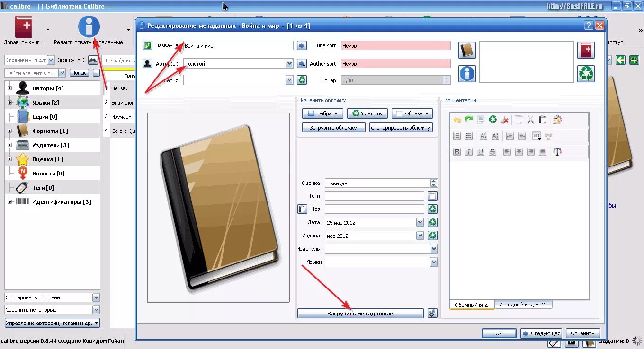Viewport: 644px width, 349px height.
Task: Open the H1 heading style dropdown
Action: [537, 136]
